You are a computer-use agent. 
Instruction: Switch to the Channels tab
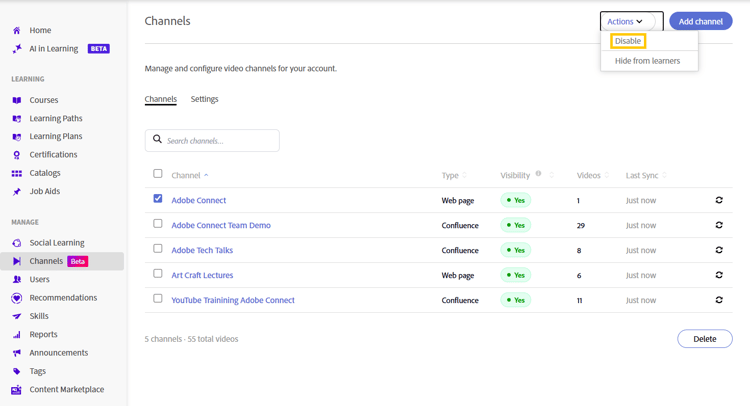pyautogui.click(x=161, y=99)
